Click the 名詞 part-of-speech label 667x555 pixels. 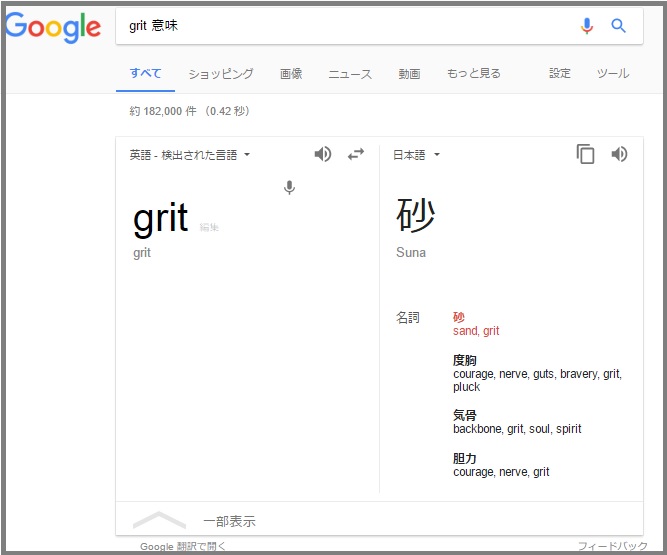(408, 318)
